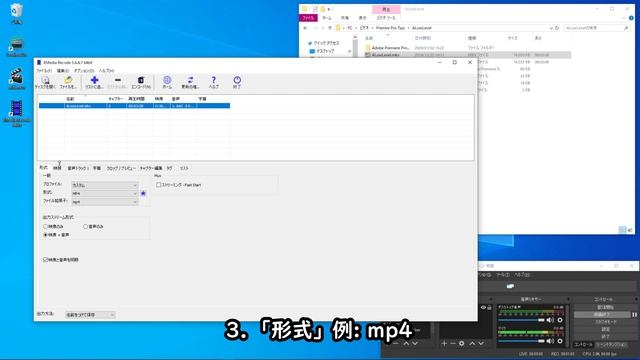
Task: Mute desktop audio speaker icon in OBS
Action: click(x=550, y=320)
